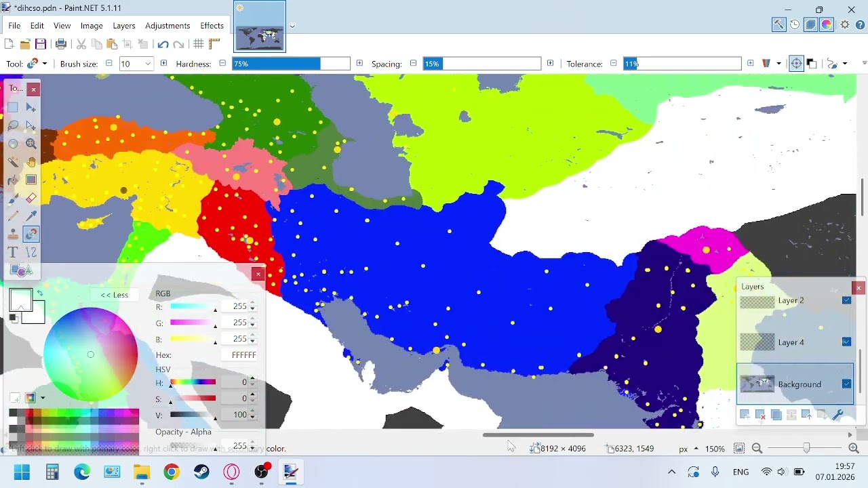Select the Line/Curve tool
The height and width of the screenshot is (488, 868).
(x=31, y=253)
